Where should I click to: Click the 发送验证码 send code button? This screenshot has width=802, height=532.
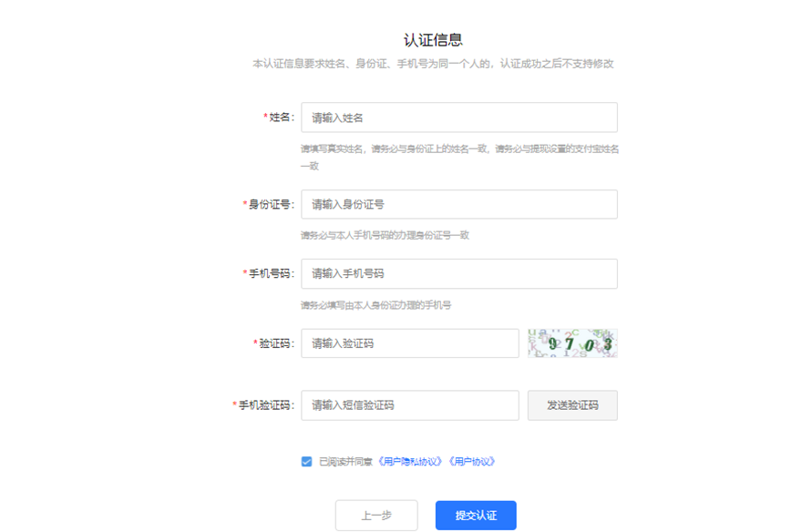572,405
